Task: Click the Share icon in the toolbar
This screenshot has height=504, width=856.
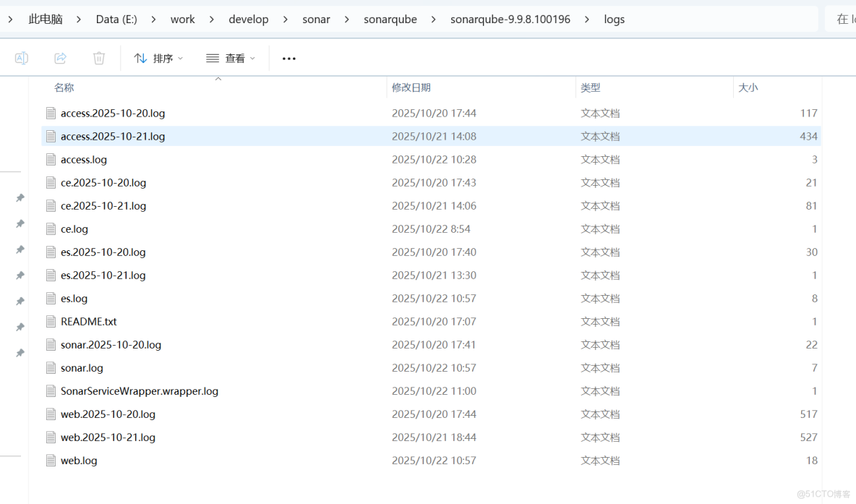Action: [60, 58]
